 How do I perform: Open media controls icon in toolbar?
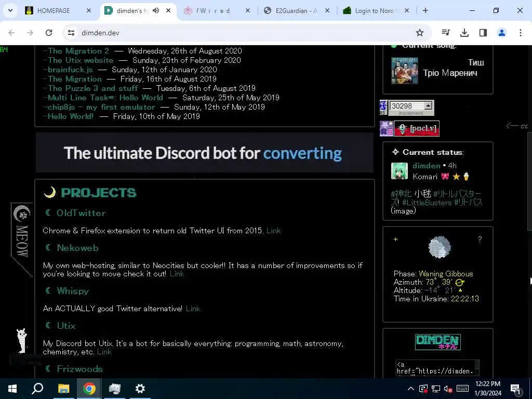pos(446,33)
